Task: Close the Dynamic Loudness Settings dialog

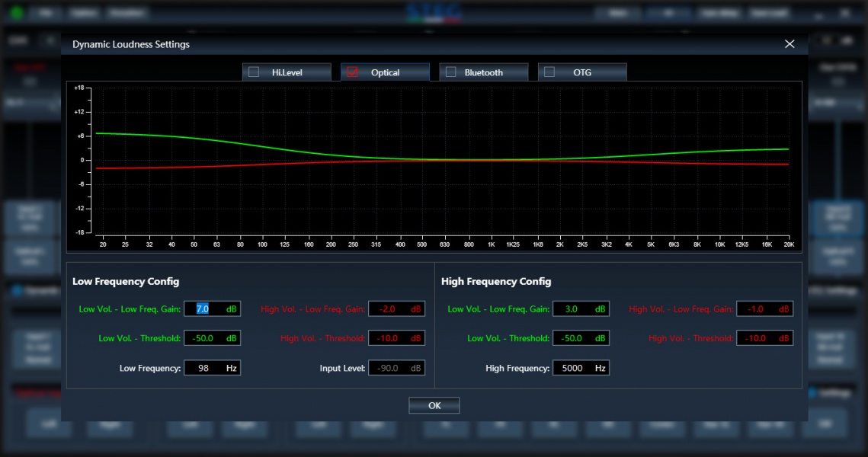Action: tap(790, 43)
